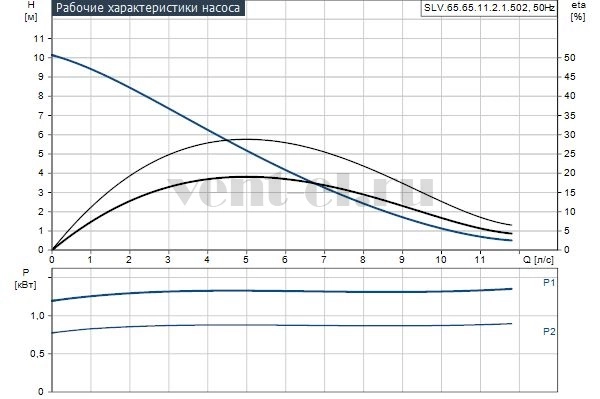The image size is (600, 399).
Task: Click the Q [л/с] axis label
Action: click(538, 260)
